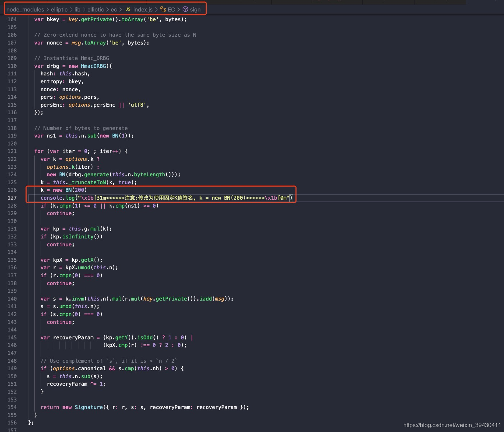Screen dimensions: 504x432
Task: Click 's.umod(this.n)' on line 141
Action: [x=75, y=306]
